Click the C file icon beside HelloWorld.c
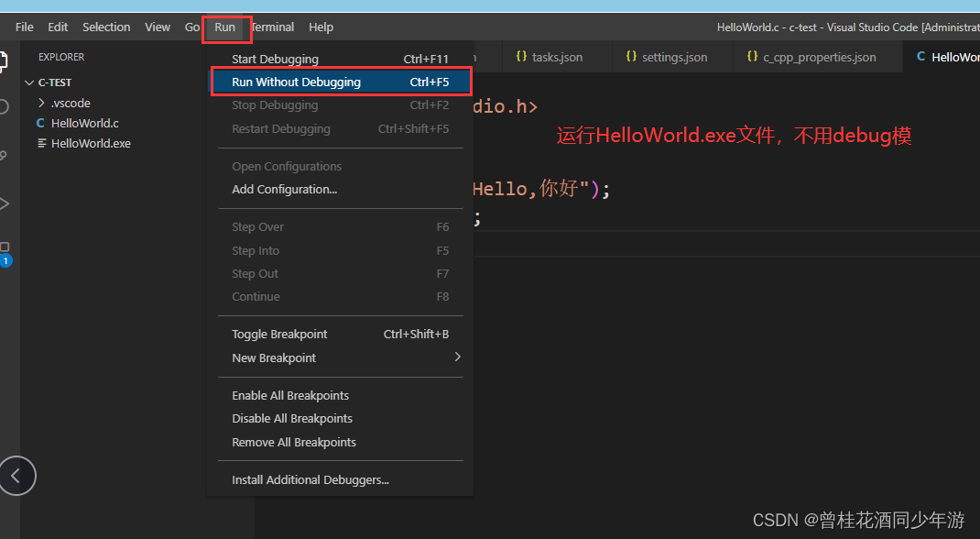The height and width of the screenshot is (539, 980). (40, 123)
